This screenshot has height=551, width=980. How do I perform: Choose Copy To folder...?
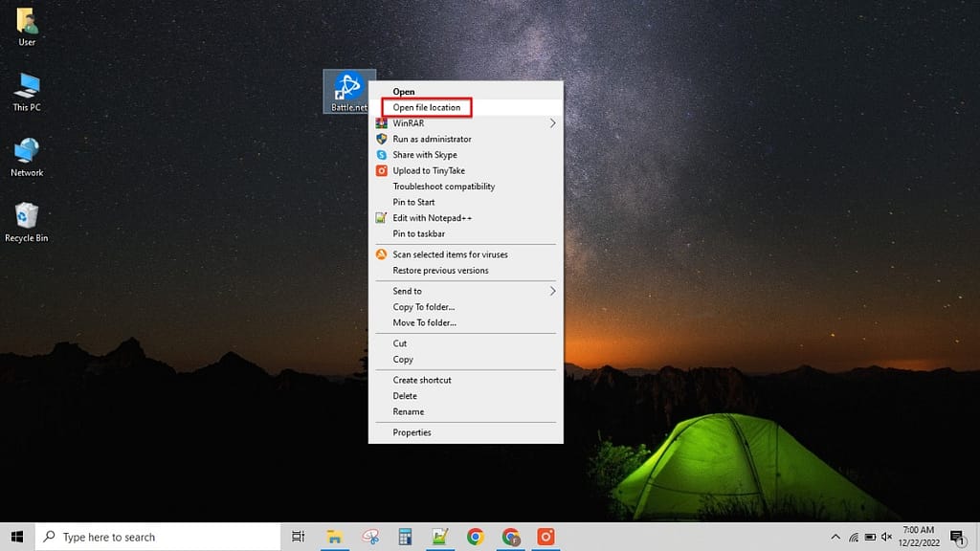pyautogui.click(x=466, y=307)
